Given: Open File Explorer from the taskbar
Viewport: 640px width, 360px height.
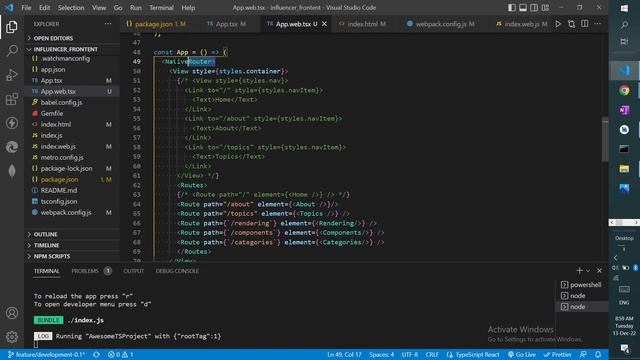Looking at the screenshot, I should (x=624, y=169).
